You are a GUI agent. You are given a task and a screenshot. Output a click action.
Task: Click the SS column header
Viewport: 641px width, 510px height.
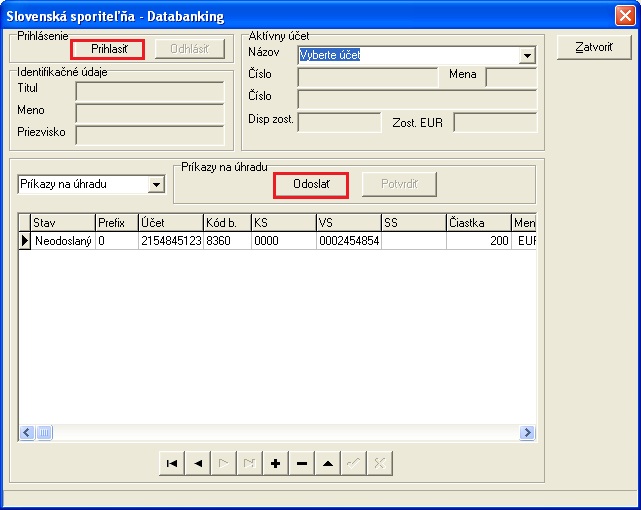click(414, 223)
